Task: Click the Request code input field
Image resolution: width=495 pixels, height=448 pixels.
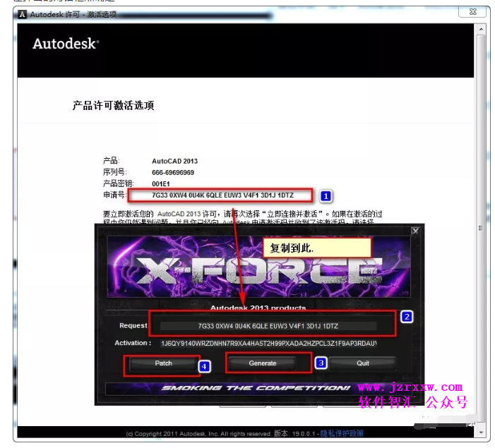Action: pos(268,326)
